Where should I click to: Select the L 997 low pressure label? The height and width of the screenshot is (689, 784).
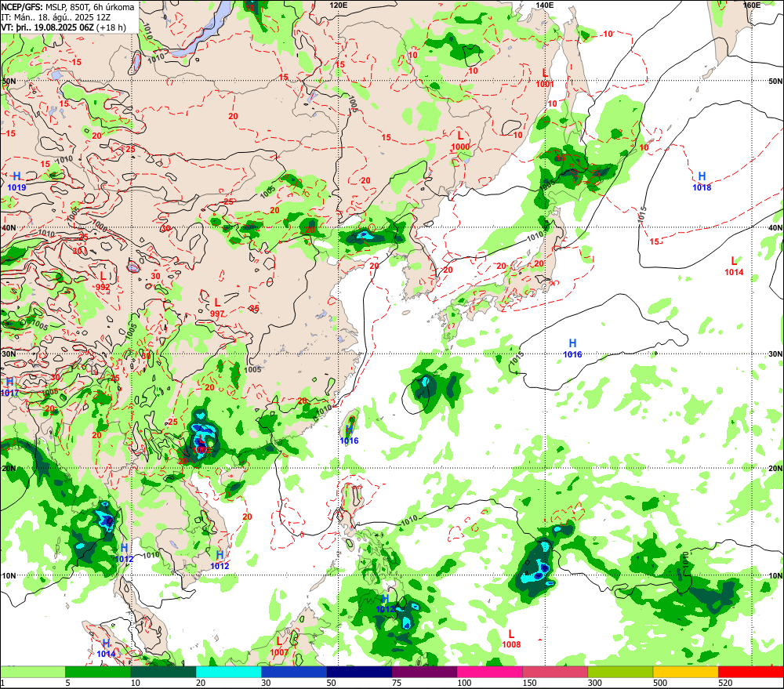(x=217, y=308)
